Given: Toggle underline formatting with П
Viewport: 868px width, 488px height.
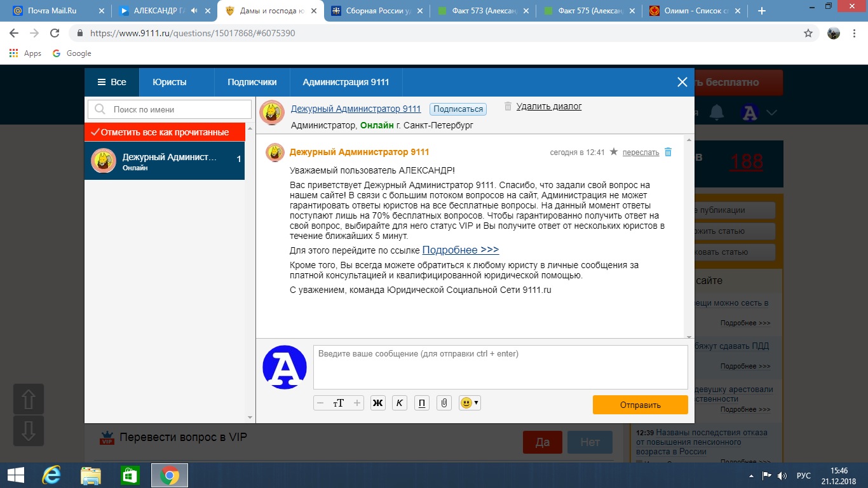Looking at the screenshot, I should (422, 403).
